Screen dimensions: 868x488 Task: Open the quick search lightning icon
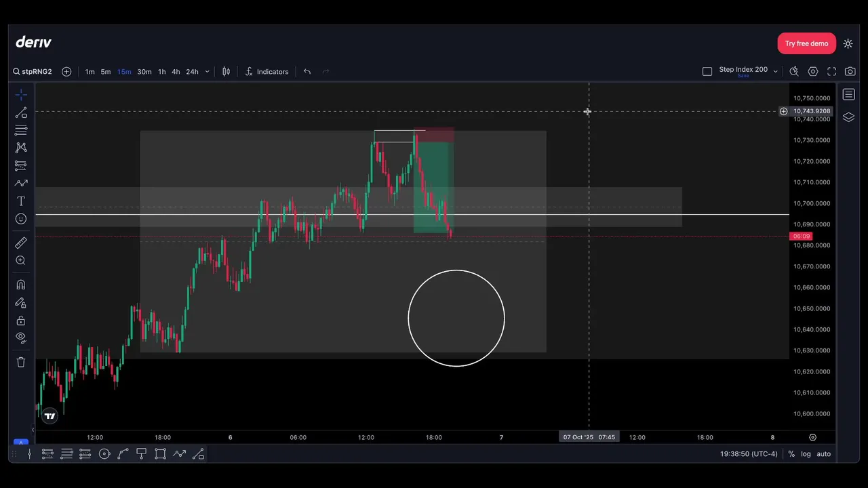pos(794,71)
